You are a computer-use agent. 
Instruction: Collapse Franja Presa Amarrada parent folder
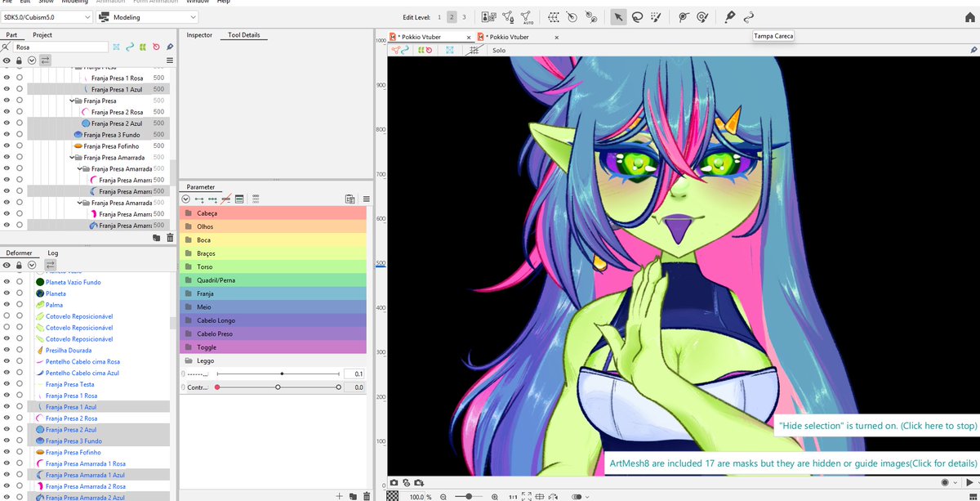point(73,157)
